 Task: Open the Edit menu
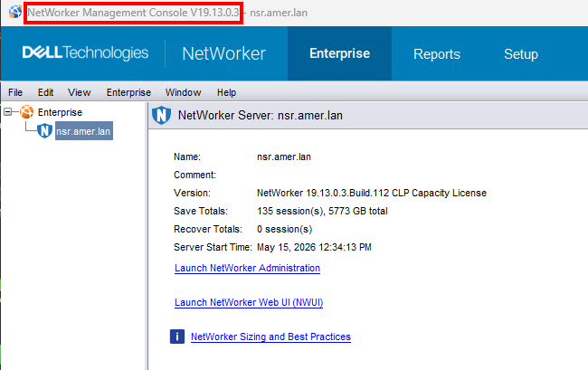tap(45, 92)
